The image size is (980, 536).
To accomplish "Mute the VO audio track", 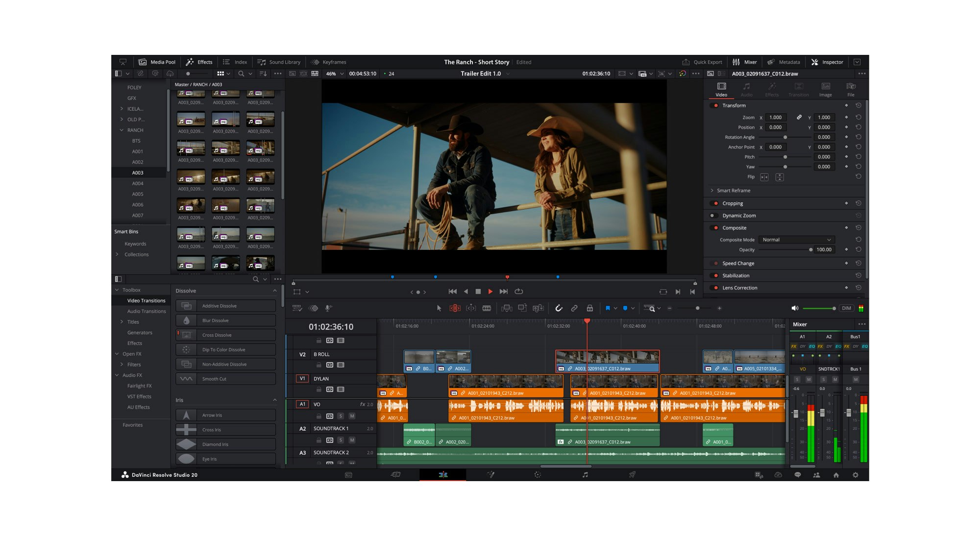I will tap(351, 415).
